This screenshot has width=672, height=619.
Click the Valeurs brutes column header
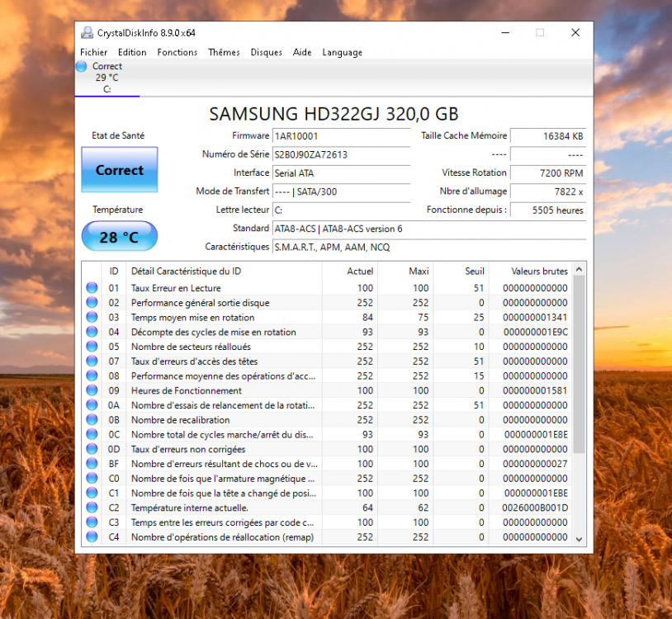(x=530, y=272)
